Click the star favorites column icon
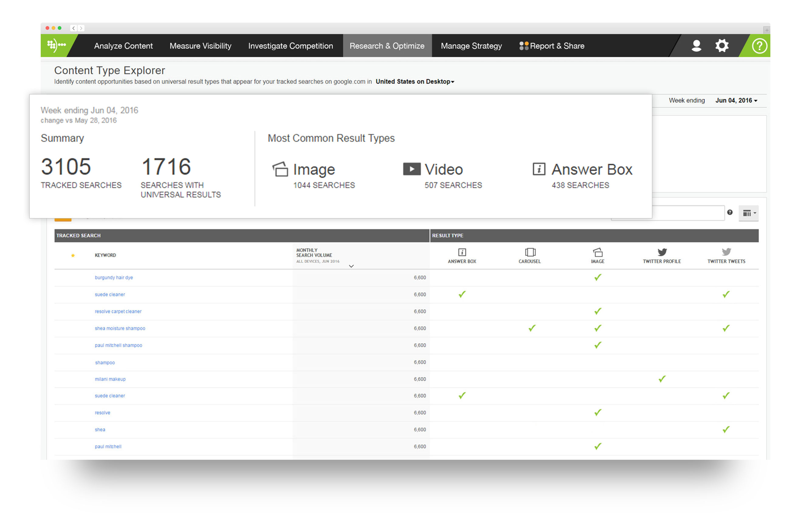The height and width of the screenshot is (530, 812). tap(73, 255)
